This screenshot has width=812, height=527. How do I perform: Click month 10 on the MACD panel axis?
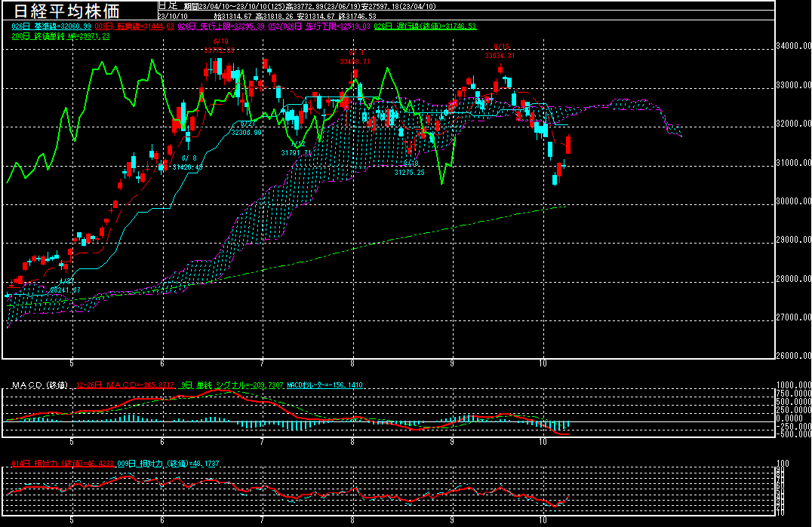(543, 442)
